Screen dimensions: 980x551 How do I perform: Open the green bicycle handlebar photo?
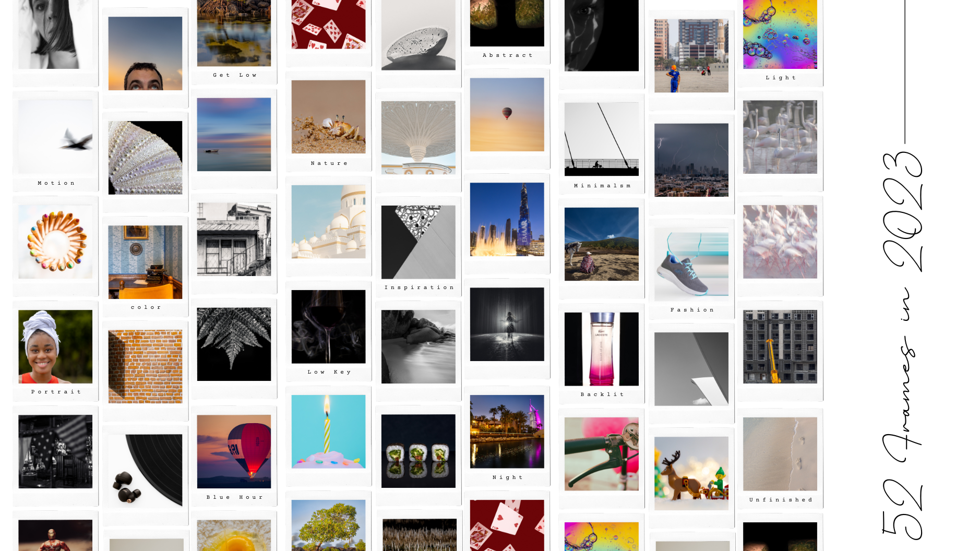(601, 454)
